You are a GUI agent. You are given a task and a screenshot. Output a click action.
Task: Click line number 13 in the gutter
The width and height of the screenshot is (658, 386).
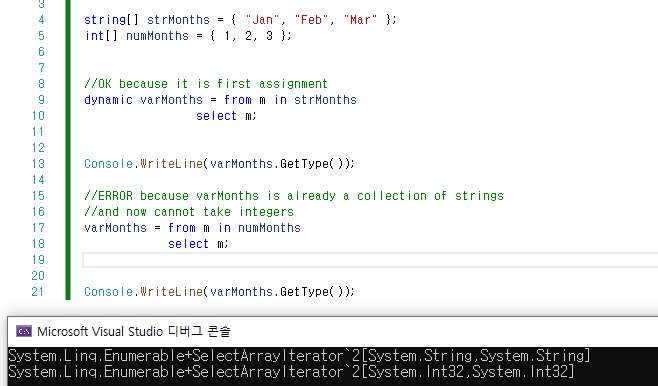[38, 164]
